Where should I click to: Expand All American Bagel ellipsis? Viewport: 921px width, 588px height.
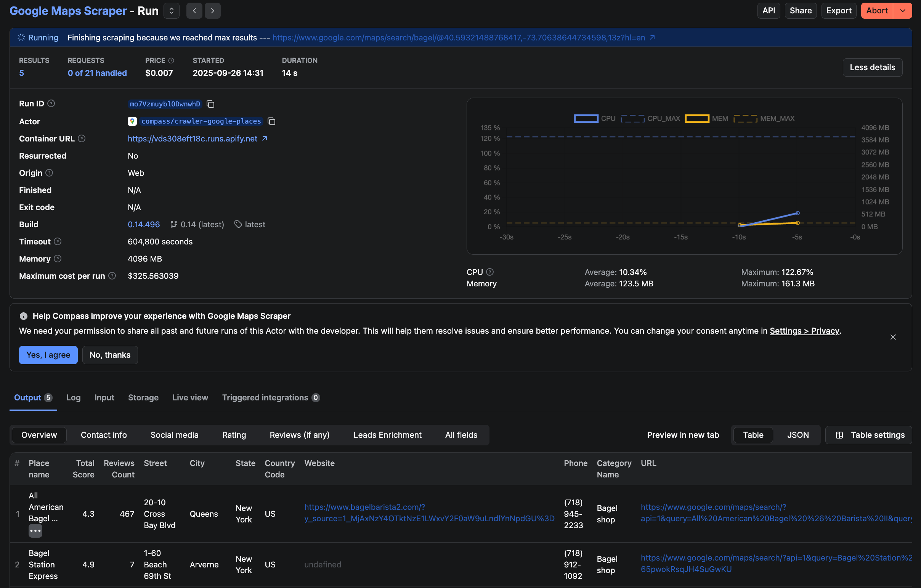35,531
